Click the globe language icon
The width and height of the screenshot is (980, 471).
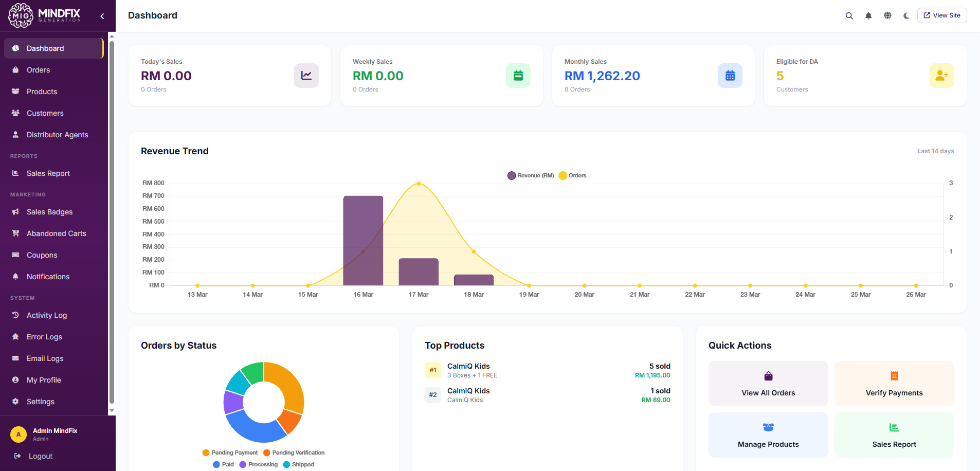(887, 16)
